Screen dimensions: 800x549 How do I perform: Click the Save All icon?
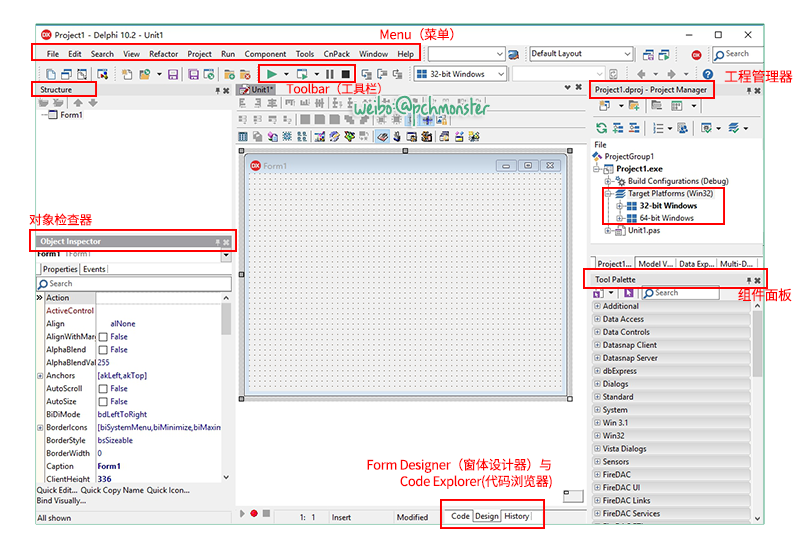193,74
